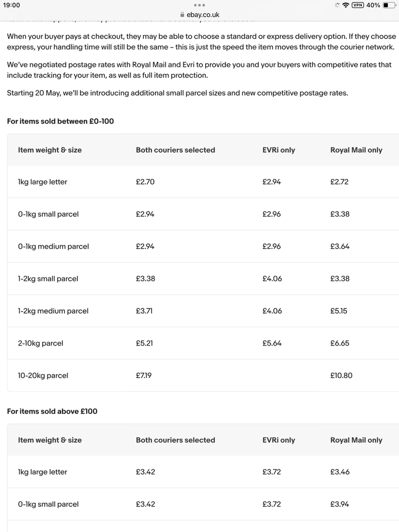Click the "For items sold above £100" heading
Viewport: 399px width, 532px height.
coord(52,411)
